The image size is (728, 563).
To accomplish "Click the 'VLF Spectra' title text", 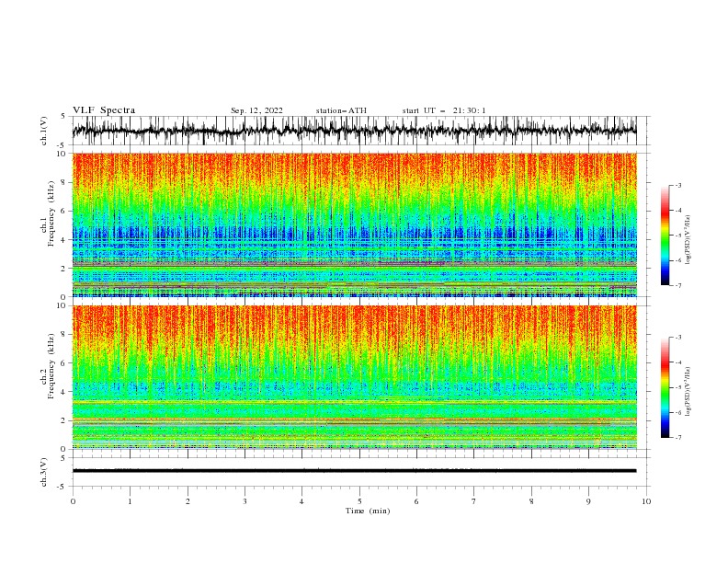I will (x=104, y=110).
